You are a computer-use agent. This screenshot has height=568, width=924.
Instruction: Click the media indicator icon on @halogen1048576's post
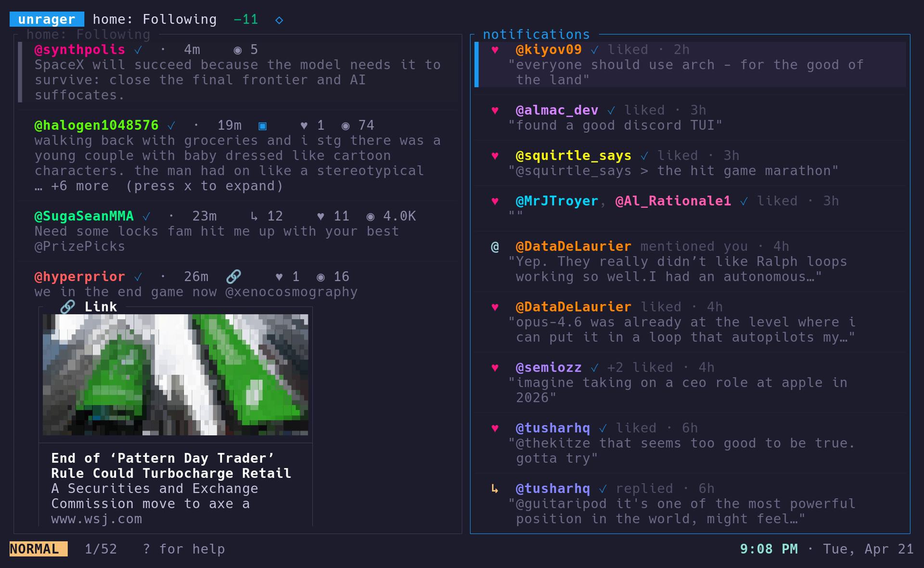(262, 126)
